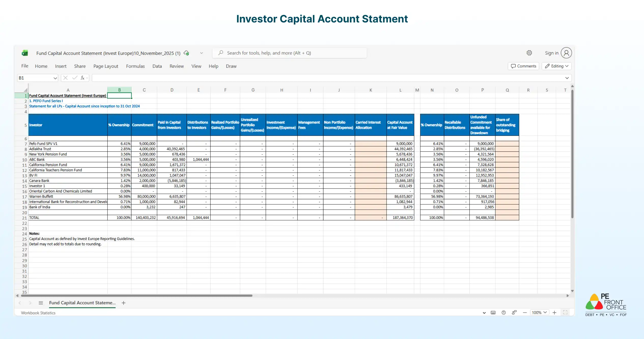Click the cloud saved status icon
The height and width of the screenshot is (339, 644).
coord(186,53)
